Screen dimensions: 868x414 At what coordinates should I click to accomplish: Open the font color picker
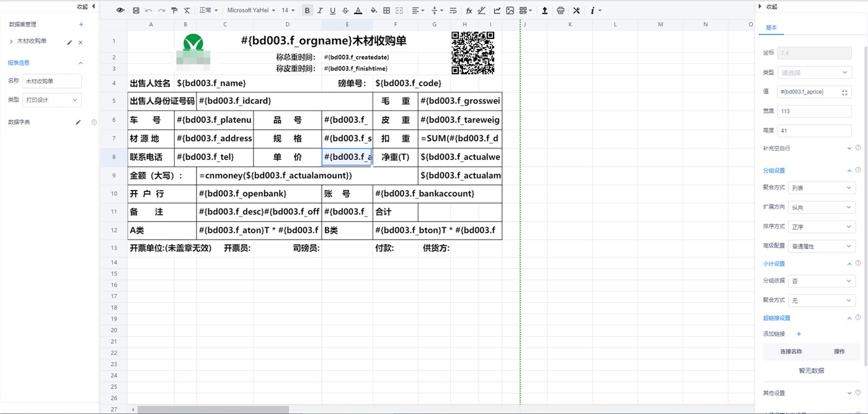358,11
